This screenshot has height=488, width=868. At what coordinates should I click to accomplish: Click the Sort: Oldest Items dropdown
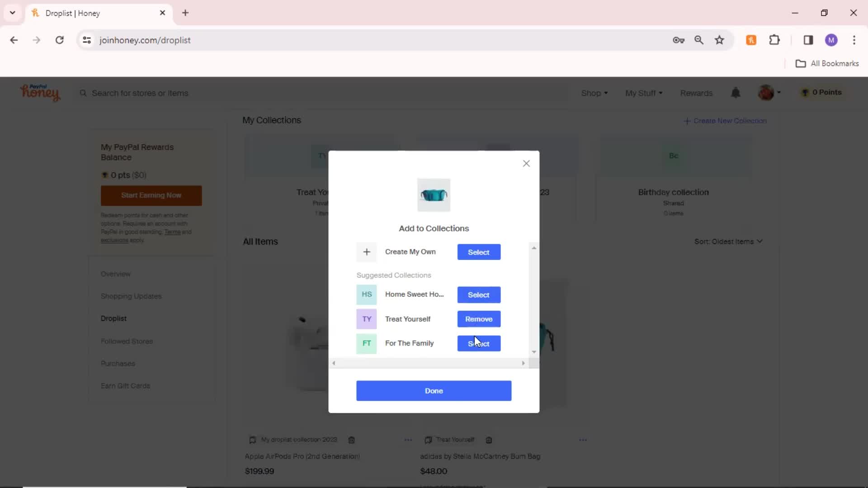[727, 241]
